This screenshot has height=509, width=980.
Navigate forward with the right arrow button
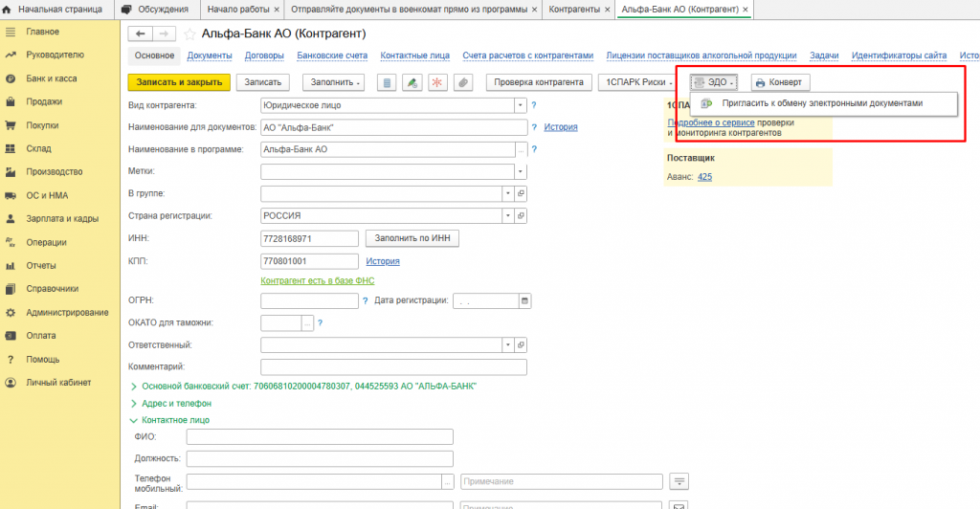point(164,33)
